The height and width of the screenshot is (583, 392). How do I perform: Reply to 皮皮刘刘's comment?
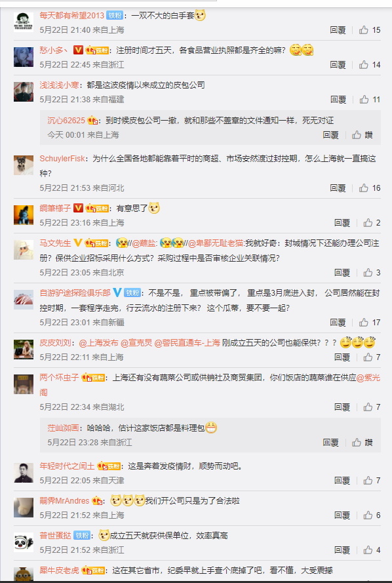(x=342, y=357)
